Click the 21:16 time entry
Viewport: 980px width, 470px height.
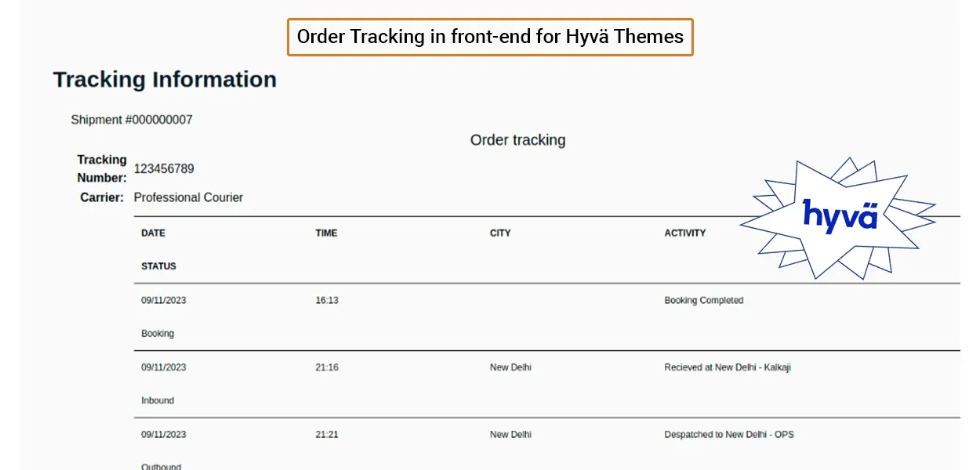(x=327, y=367)
